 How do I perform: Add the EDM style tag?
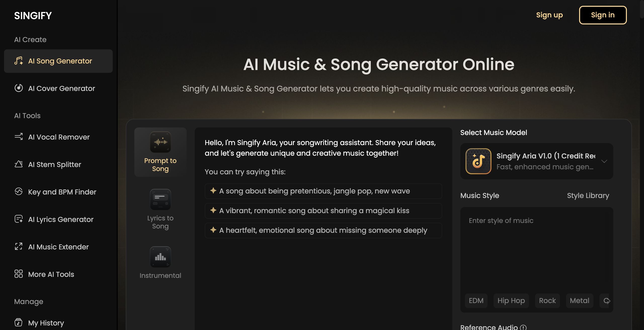click(x=476, y=301)
